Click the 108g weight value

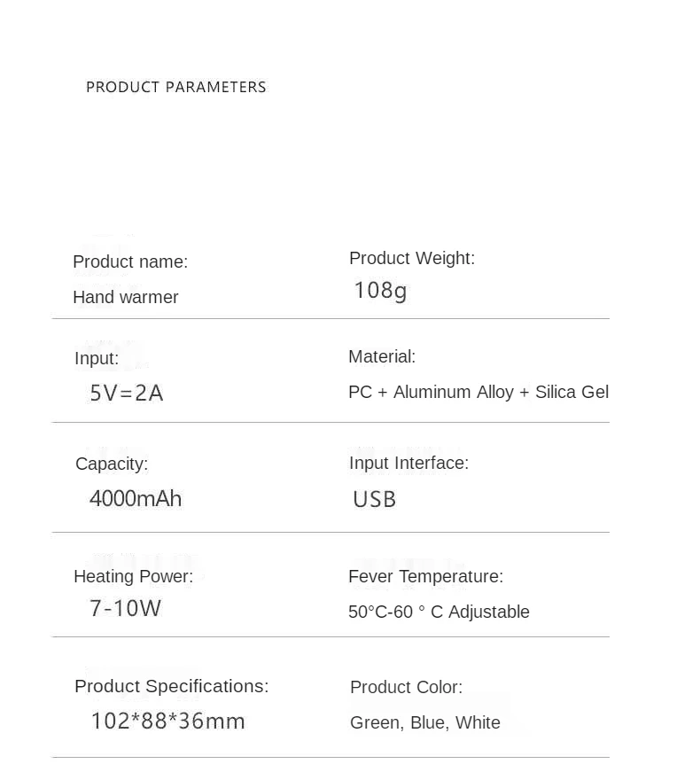coord(380,291)
